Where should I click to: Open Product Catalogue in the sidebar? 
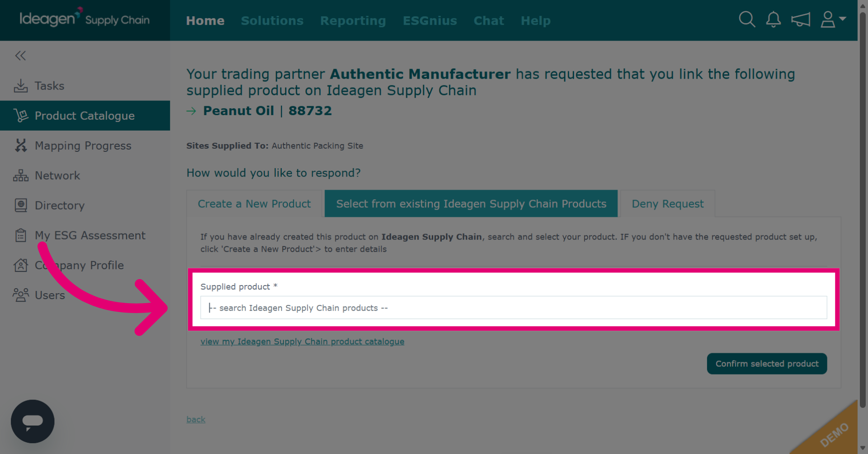[85, 116]
